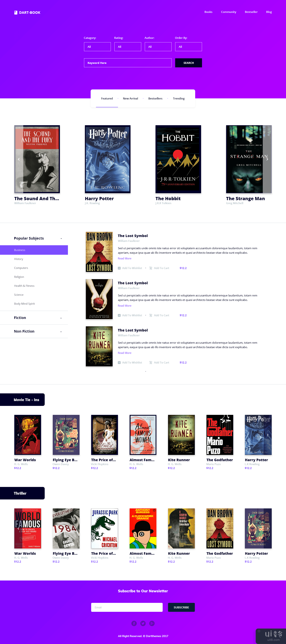Viewport: 286px width, 644px height.
Task: Open Bestseller in top navigation
Action: [251, 12]
